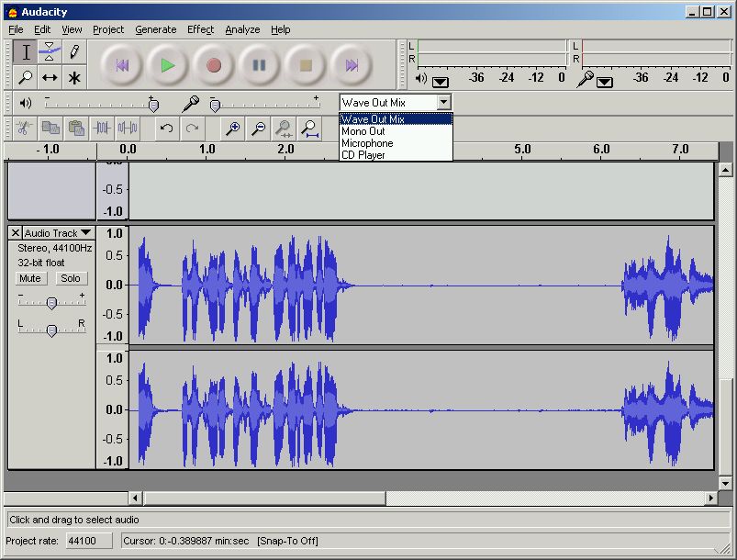Click vertical scrollbar down arrow

point(725,483)
